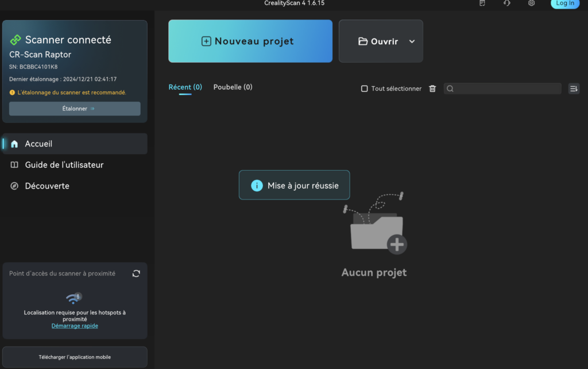588x369 pixels.
Task: Click the Point d'accès du scanner heading
Action: click(62, 273)
